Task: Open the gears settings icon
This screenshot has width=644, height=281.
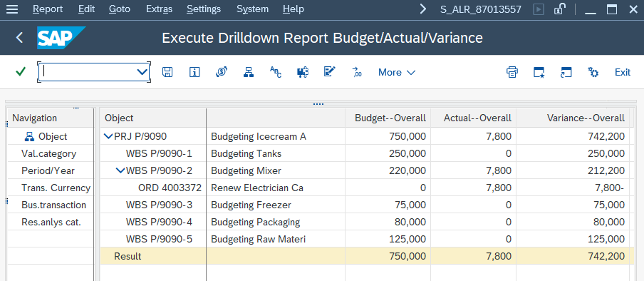Action: click(x=593, y=72)
